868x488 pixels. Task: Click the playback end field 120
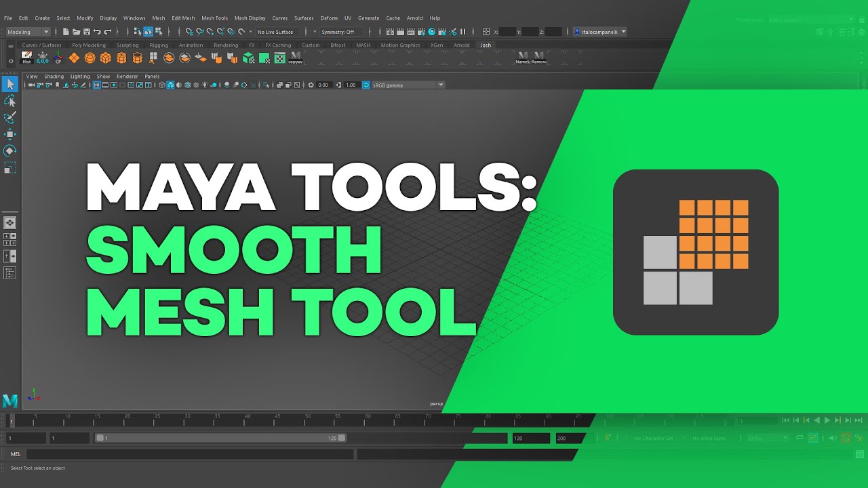pos(531,439)
